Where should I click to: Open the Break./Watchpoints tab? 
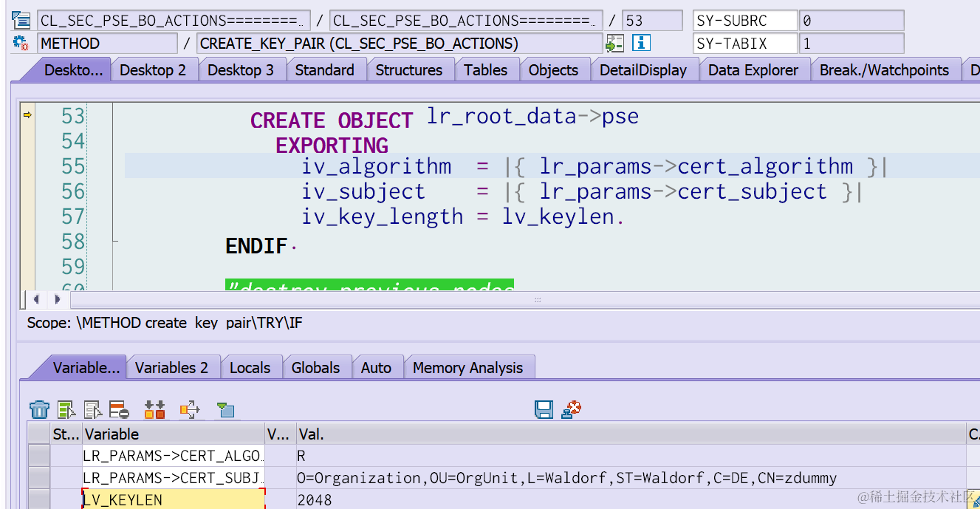pyautogui.click(x=884, y=70)
